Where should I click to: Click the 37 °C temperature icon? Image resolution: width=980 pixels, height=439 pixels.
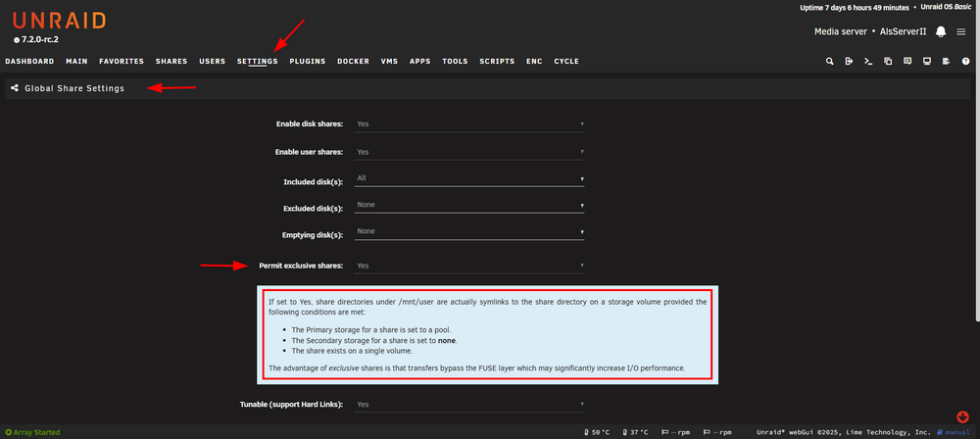coord(625,432)
